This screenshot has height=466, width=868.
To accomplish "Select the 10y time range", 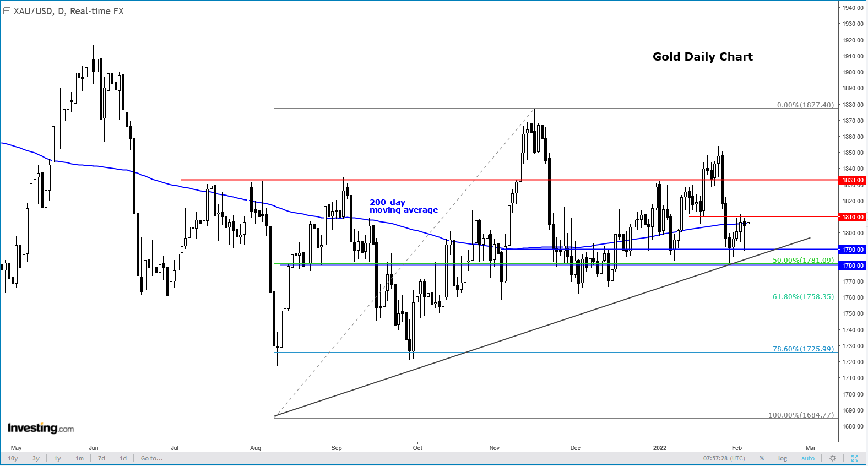I will [x=13, y=458].
